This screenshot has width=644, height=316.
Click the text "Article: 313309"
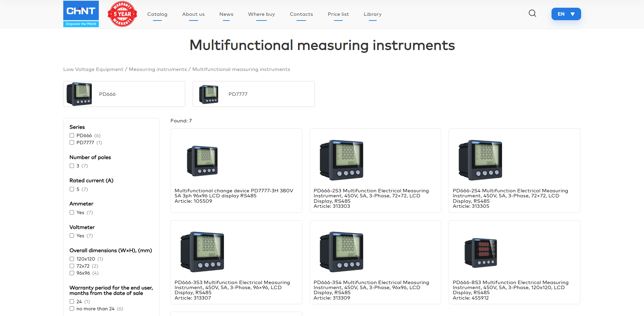coord(332,298)
